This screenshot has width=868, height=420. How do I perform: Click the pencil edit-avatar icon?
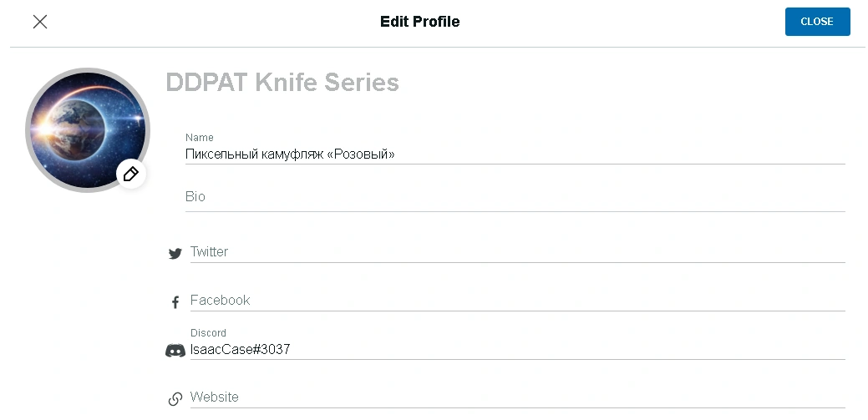(x=131, y=174)
